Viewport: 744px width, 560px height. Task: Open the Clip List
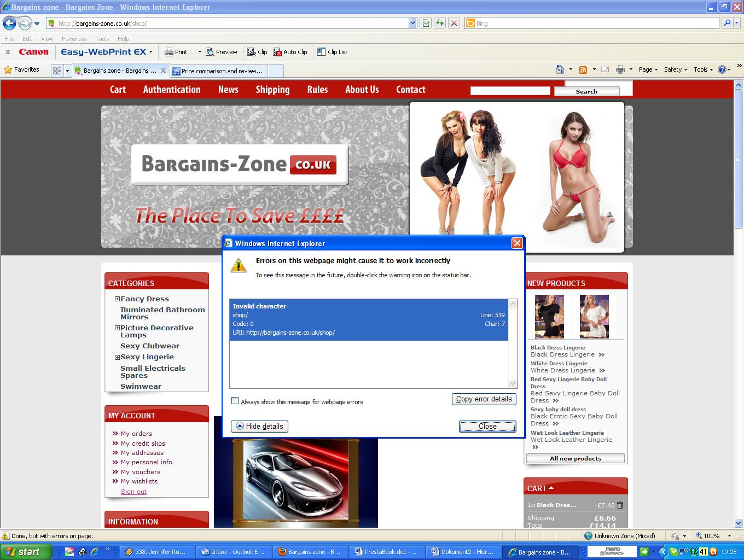(333, 52)
